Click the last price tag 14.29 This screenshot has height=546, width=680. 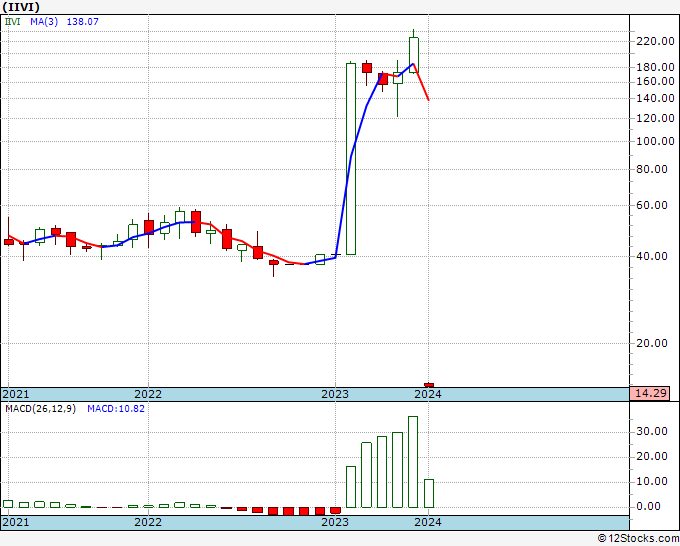pos(650,393)
